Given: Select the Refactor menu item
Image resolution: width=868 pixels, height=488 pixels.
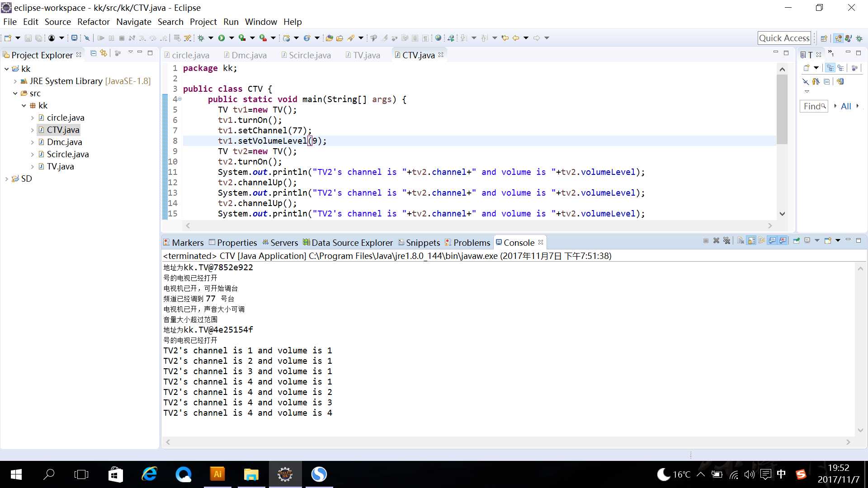Looking at the screenshot, I should click(x=94, y=21).
